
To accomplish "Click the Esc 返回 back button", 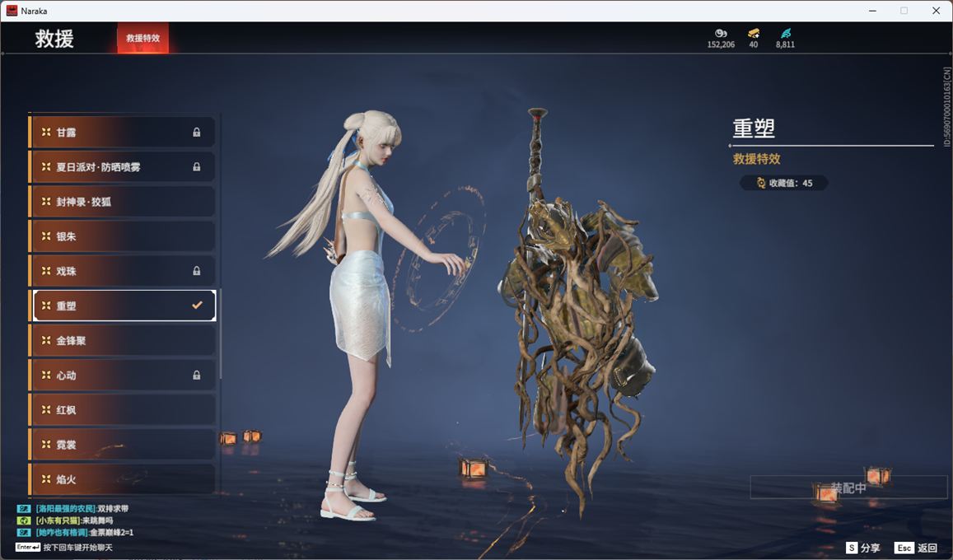I will 917,548.
